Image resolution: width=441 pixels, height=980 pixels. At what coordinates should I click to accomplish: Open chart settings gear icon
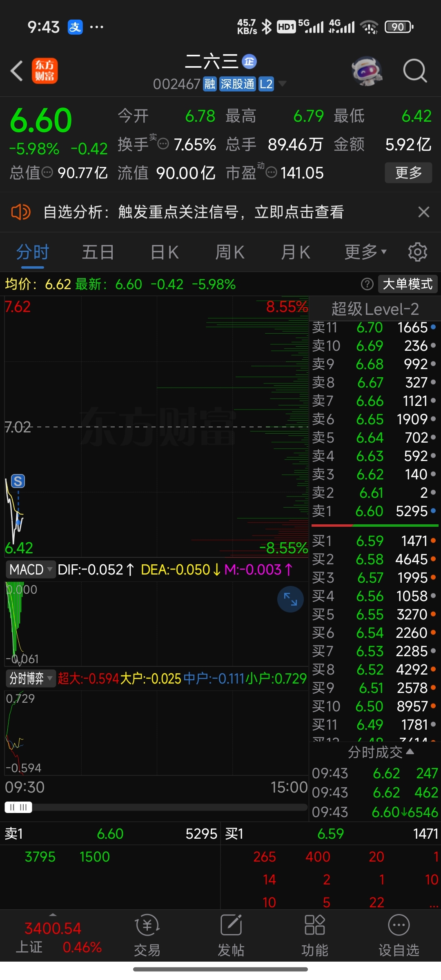click(x=418, y=252)
